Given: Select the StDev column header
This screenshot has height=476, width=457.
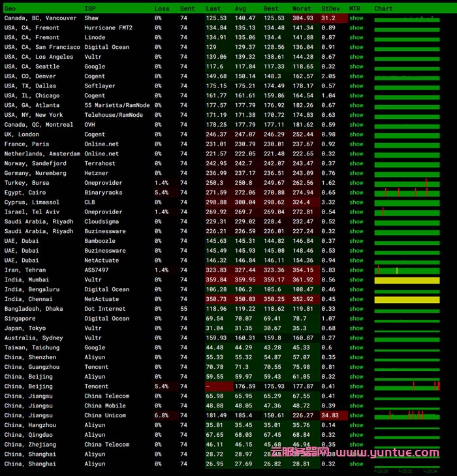Looking at the screenshot, I should click(330, 8).
